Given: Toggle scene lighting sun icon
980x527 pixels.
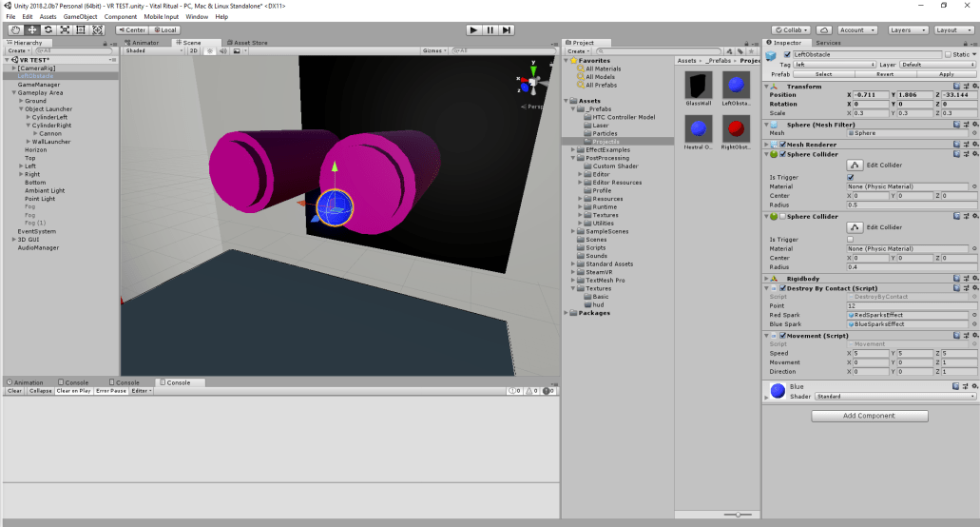Looking at the screenshot, I should click(x=210, y=50).
